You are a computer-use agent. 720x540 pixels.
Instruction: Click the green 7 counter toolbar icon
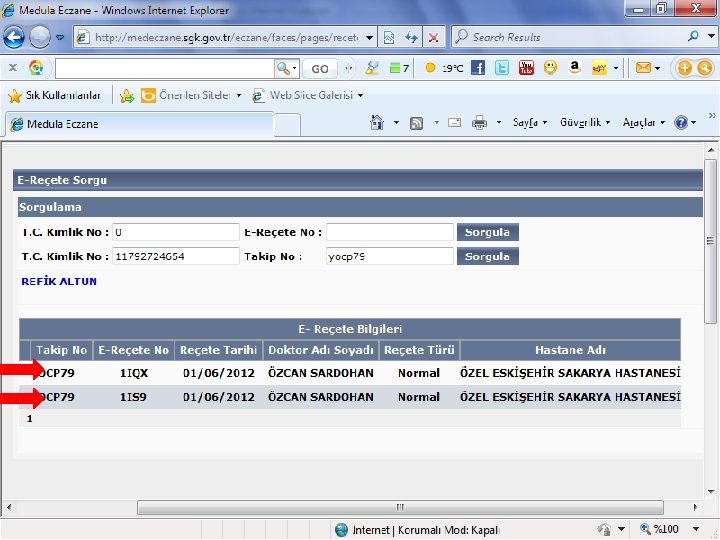pos(399,68)
